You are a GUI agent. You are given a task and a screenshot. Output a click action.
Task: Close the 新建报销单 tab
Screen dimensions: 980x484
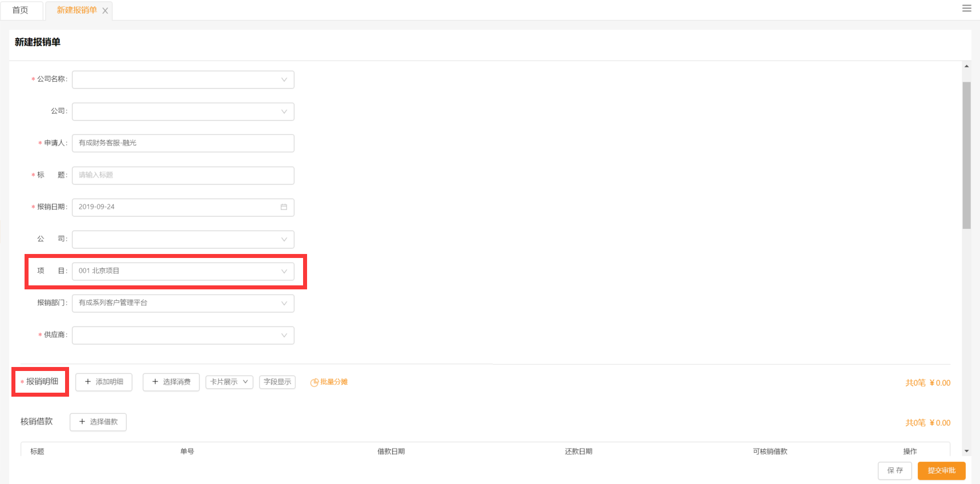point(105,11)
